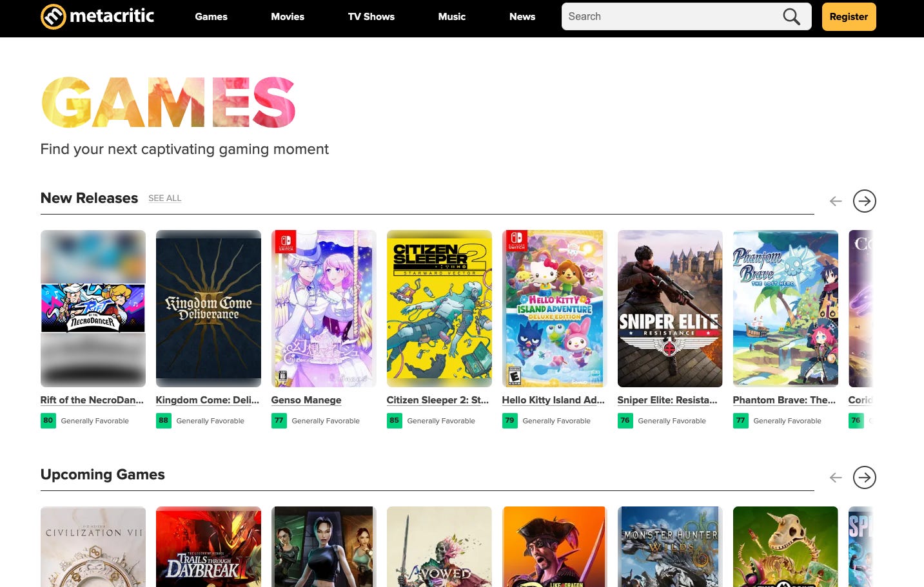Click Hello Kitty Island Adventure cover art
This screenshot has height=587, width=924.
point(555,309)
